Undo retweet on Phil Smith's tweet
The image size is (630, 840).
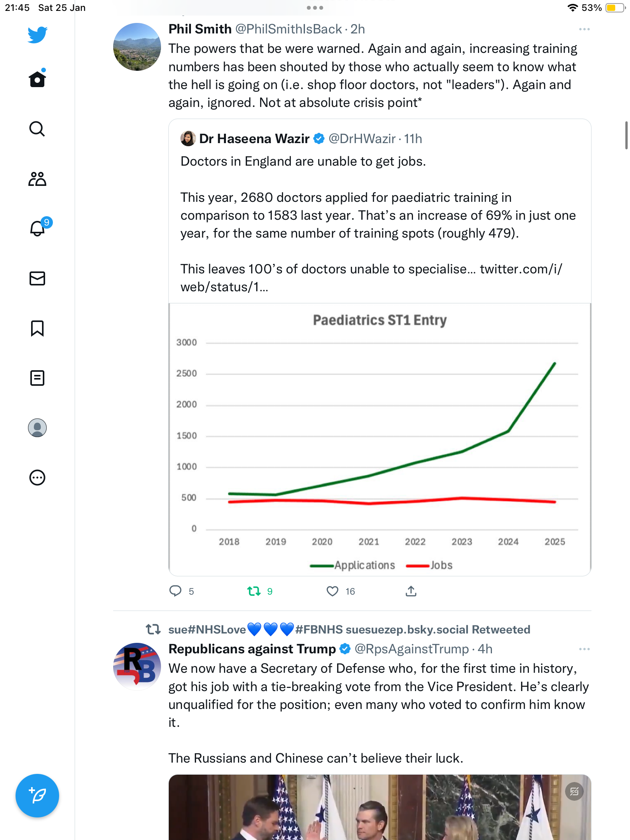254,591
